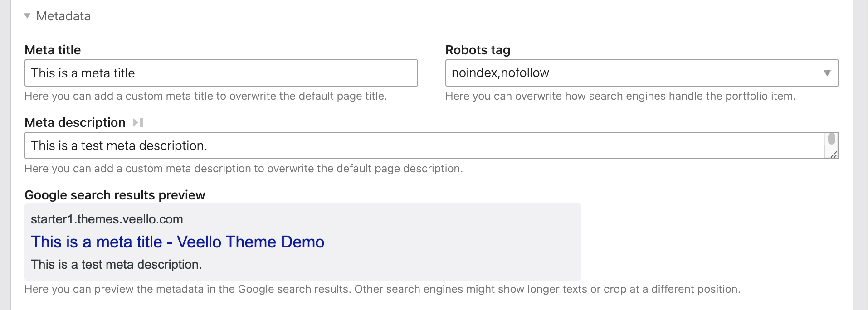Click the Metadata section heading

click(63, 16)
